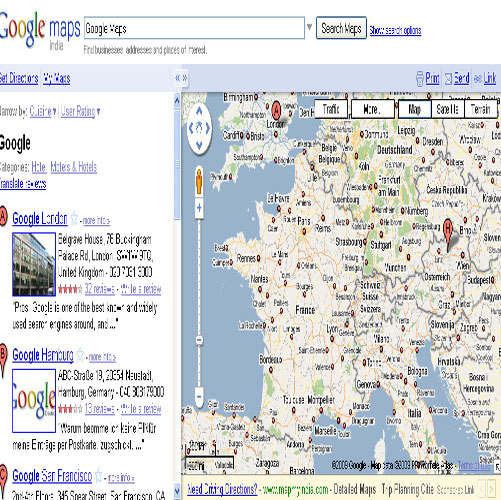Open the Google London result link
This screenshot has height=500, width=501.
(40, 219)
